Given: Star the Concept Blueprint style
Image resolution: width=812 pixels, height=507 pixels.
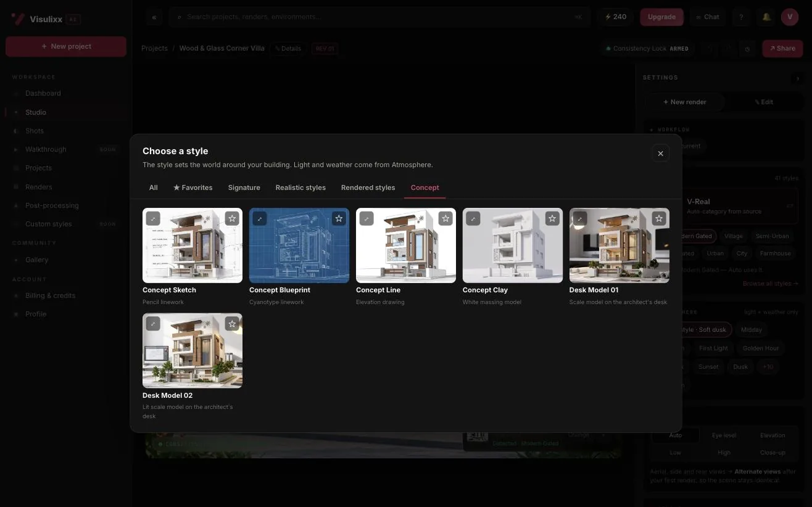Looking at the screenshot, I should [x=339, y=218].
